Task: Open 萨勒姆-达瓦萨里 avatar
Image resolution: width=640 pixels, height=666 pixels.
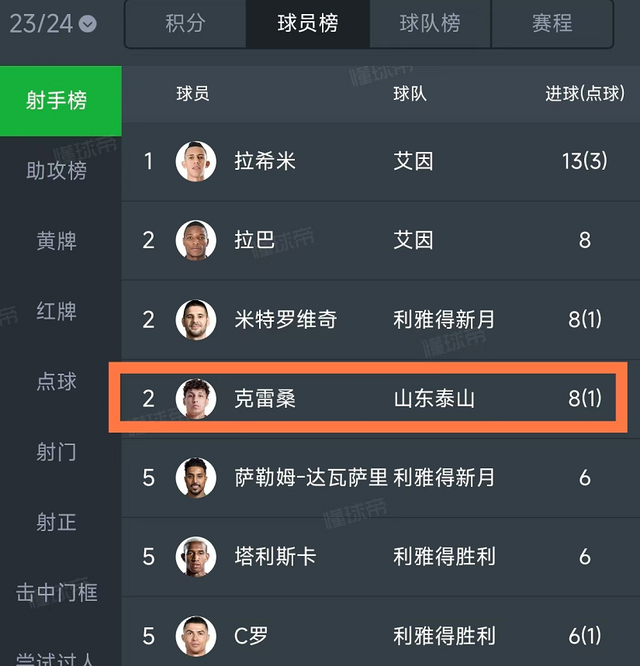Action: [x=196, y=477]
